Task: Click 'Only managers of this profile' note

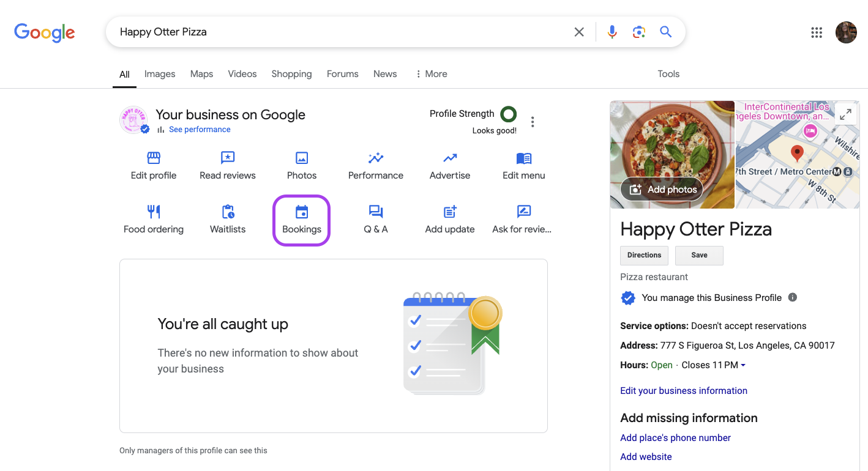Action: [x=193, y=450]
